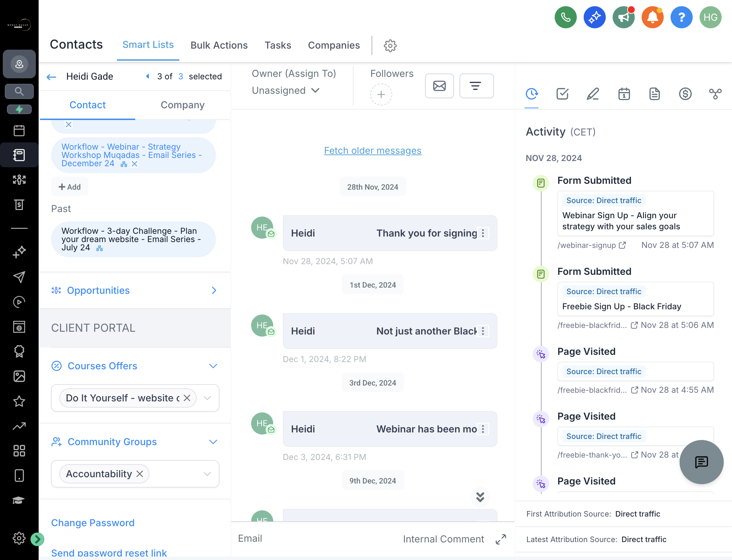Click Add workflow button
The height and width of the screenshot is (560, 732).
click(70, 187)
